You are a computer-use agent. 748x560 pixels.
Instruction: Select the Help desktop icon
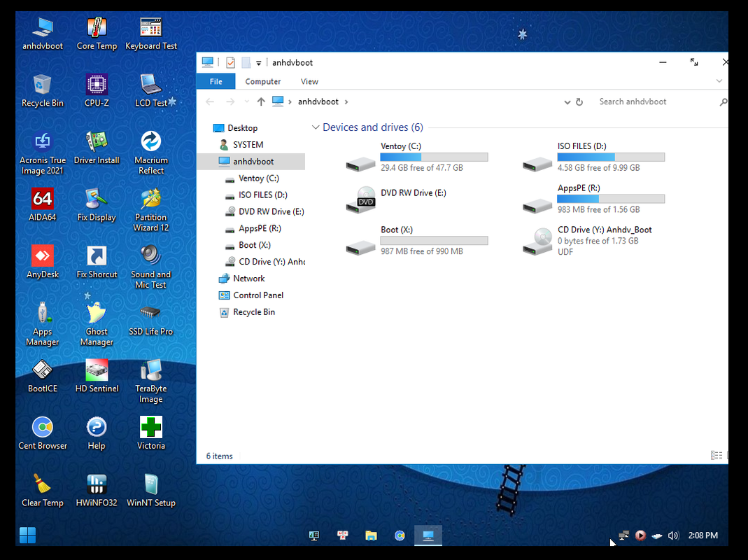(97, 433)
